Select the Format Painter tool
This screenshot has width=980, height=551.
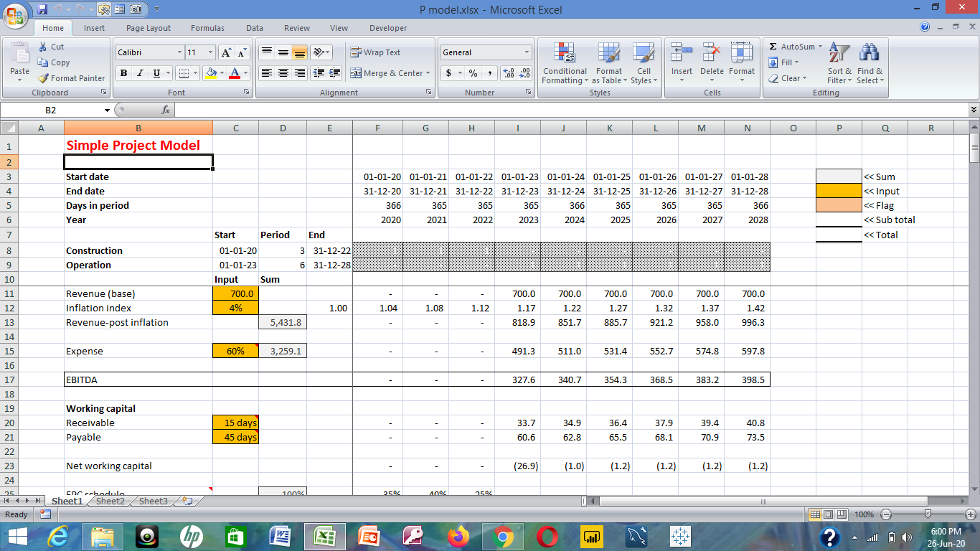pos(72,78)
